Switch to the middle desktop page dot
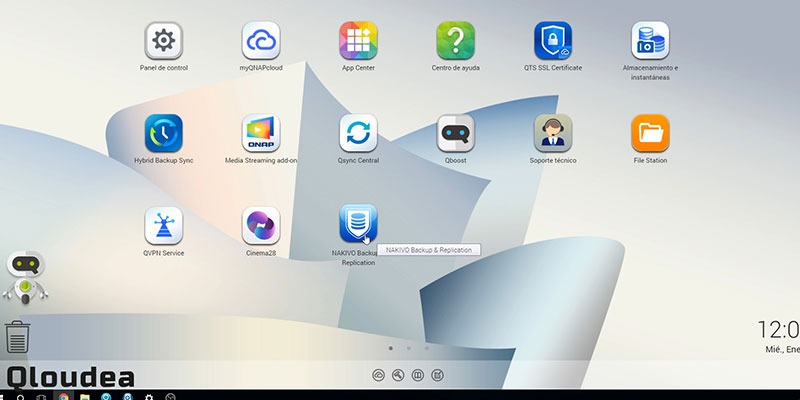 [x=409, y=348]
